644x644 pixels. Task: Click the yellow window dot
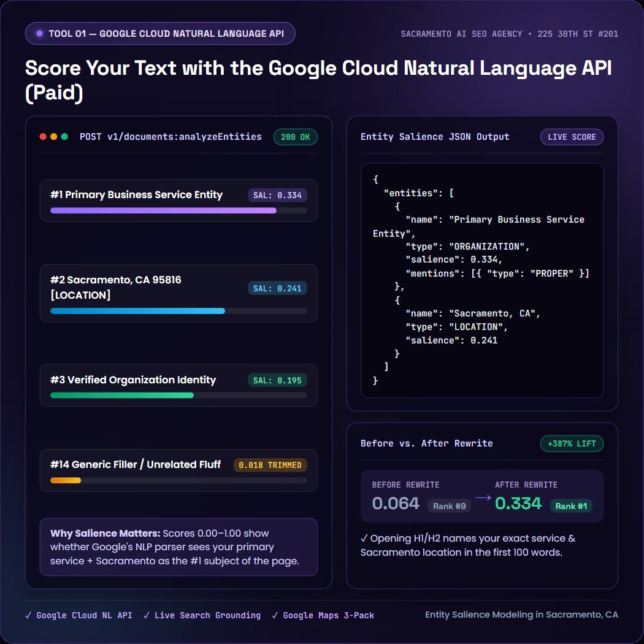53,137
